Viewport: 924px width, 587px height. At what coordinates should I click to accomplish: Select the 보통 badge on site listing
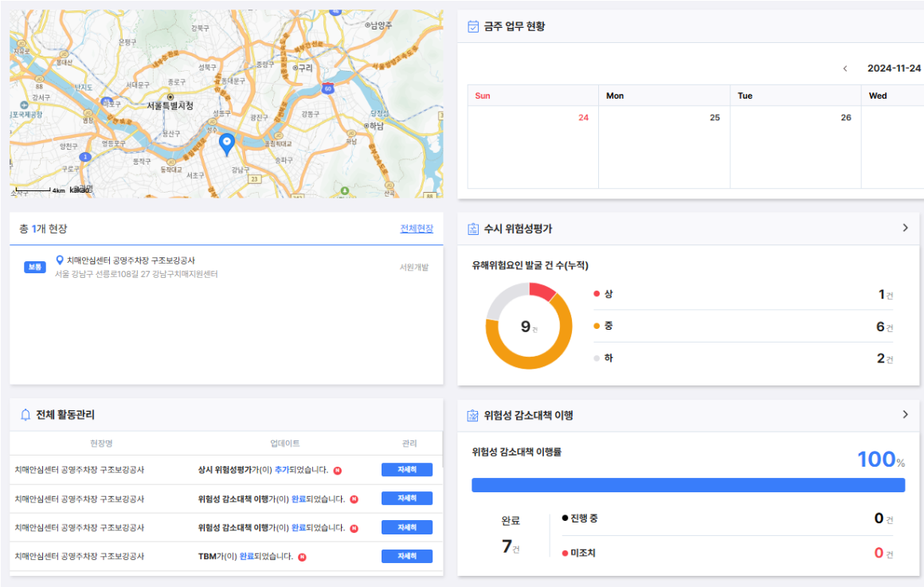[35, 268]
